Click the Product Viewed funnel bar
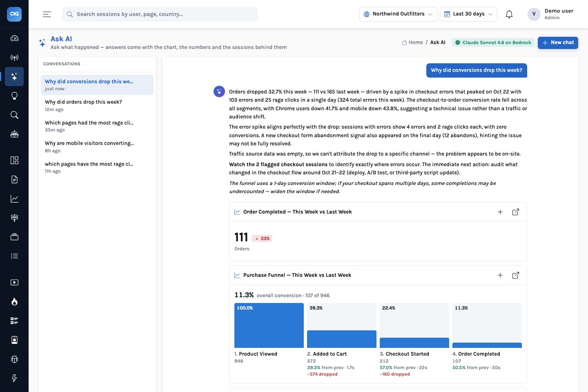Image resolution: width=588 pixels, height=392 pixels. pos(269,325)
